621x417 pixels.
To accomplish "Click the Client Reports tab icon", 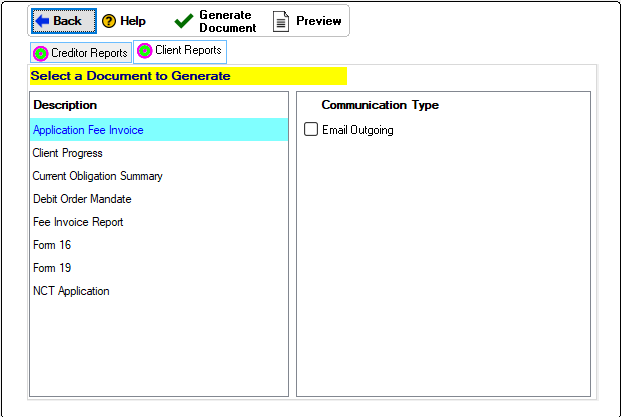I will click(x=145, y=51).
